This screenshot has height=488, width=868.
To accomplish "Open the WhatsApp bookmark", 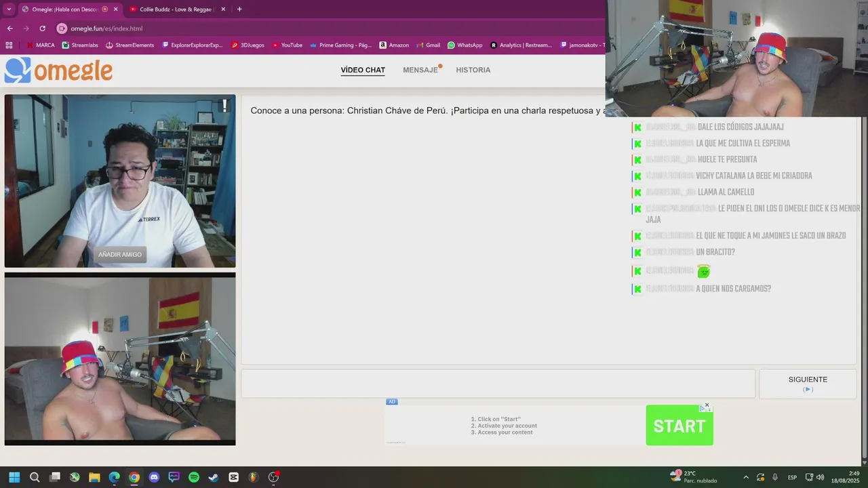I will point(465,45).
